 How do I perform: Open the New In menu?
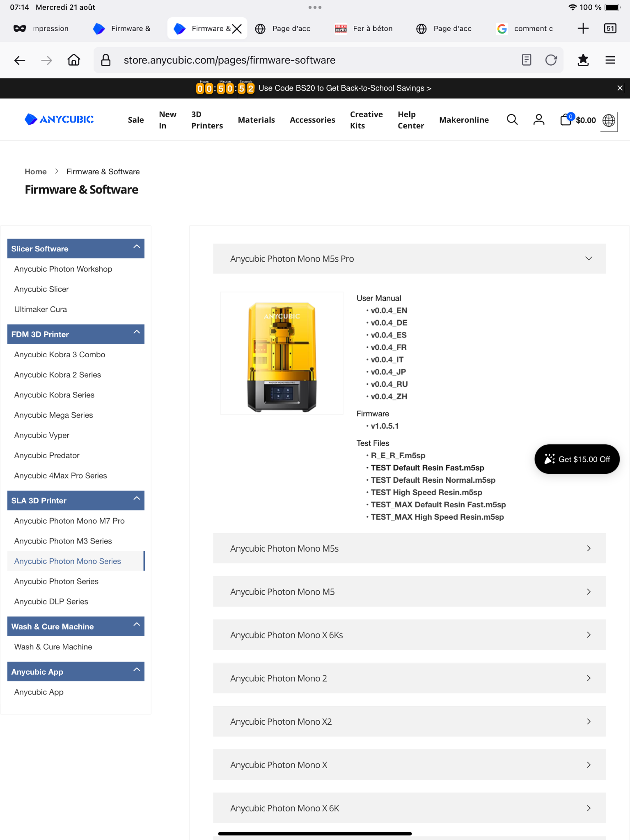[168, 120]
